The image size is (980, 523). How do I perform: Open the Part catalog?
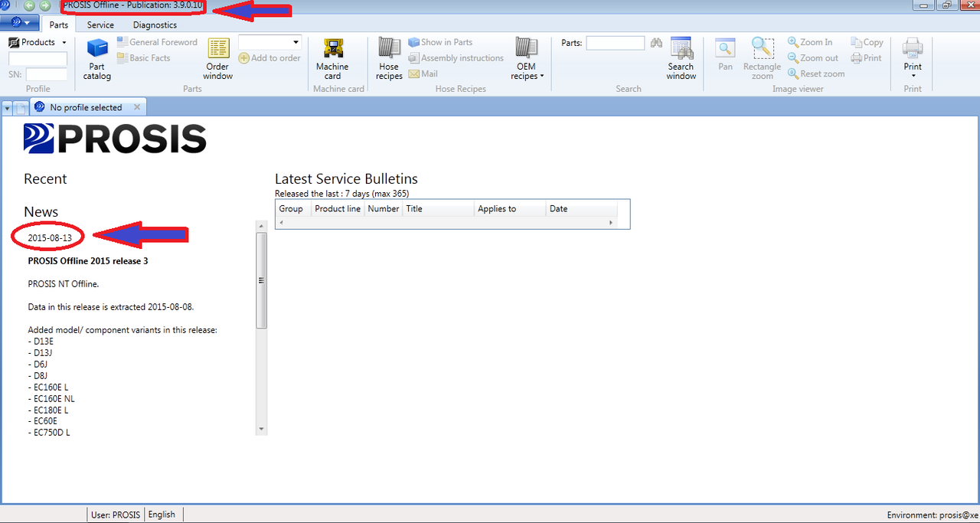[97, 59]
